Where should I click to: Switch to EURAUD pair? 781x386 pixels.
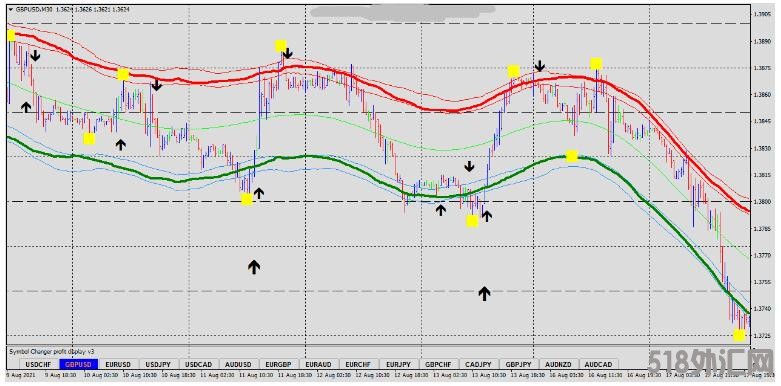pos(318,364)
